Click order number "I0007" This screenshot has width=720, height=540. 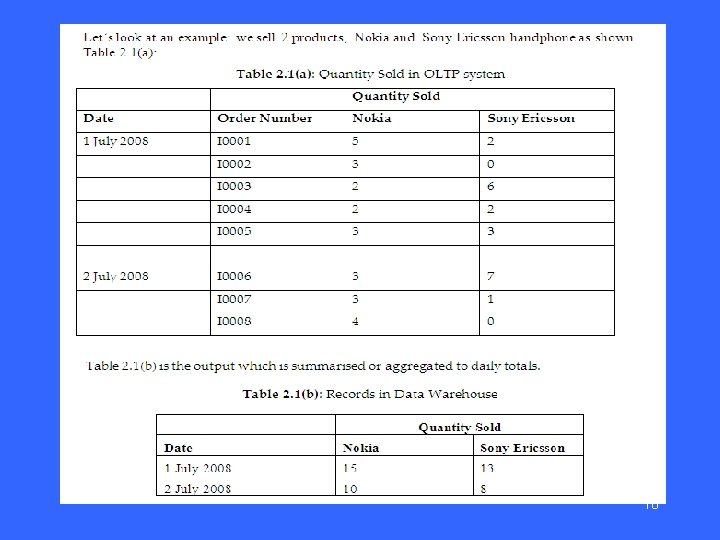tap(234, 299)
